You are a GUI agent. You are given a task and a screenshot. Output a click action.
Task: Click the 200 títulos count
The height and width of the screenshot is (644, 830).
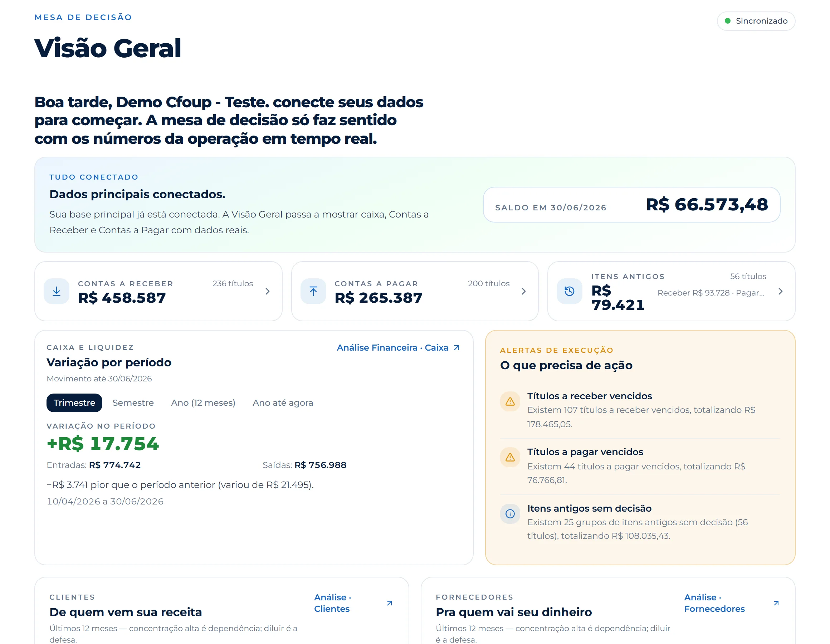click(x=489, y=284)
